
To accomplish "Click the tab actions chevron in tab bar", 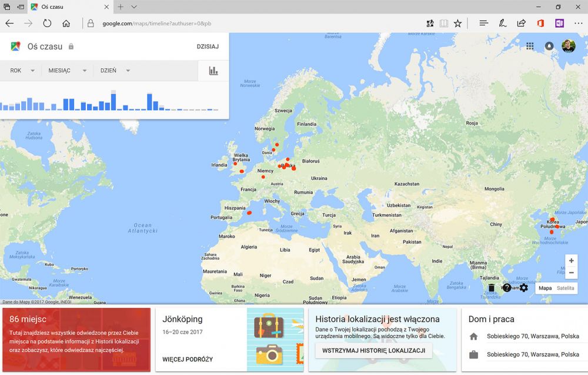I will point(134,6).
